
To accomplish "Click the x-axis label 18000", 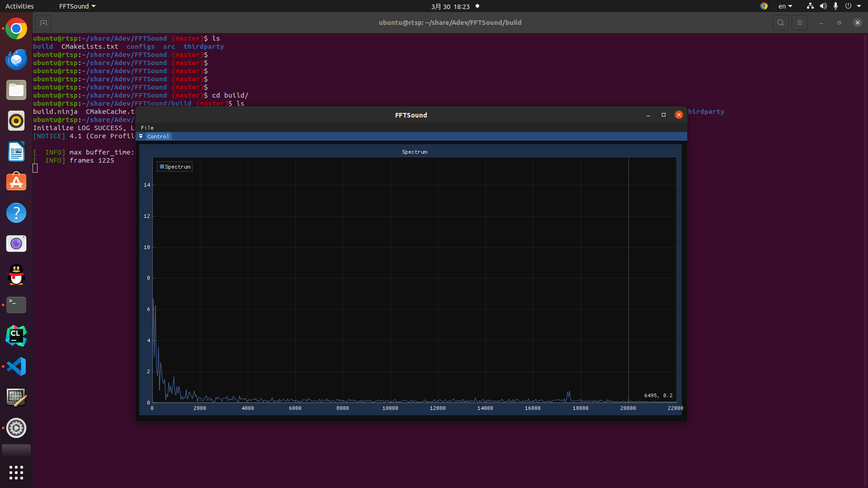I will tap(580, 408).
